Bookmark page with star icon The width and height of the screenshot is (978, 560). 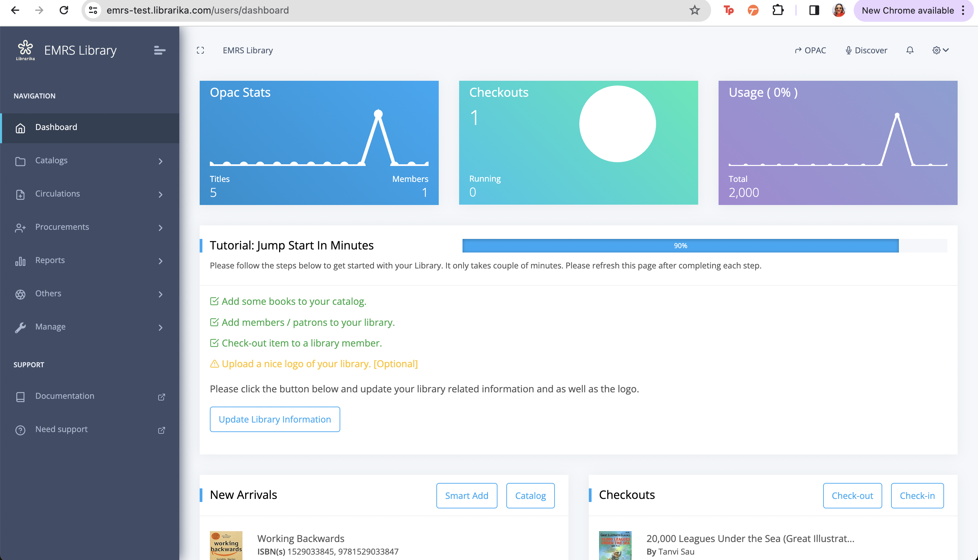694,11
